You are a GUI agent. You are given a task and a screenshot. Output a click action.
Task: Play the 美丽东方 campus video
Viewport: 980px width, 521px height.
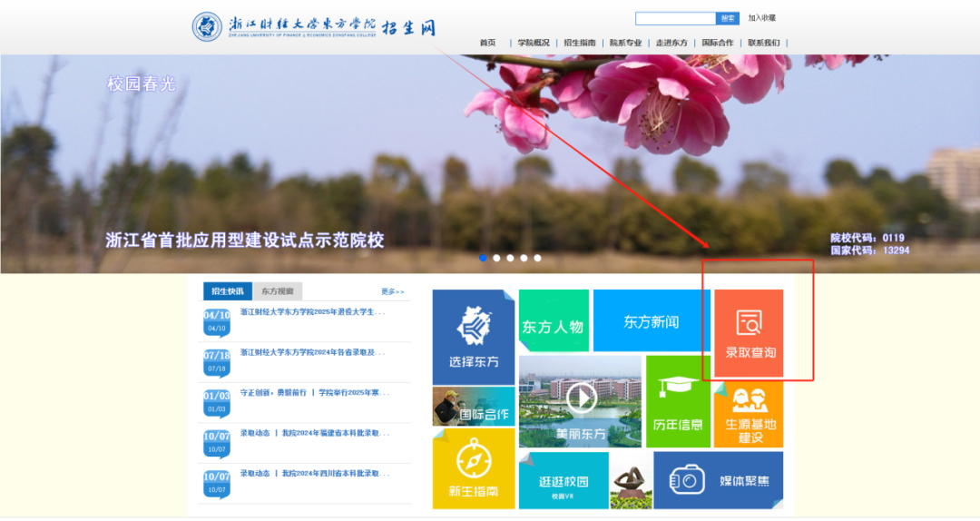pos(581,398)
